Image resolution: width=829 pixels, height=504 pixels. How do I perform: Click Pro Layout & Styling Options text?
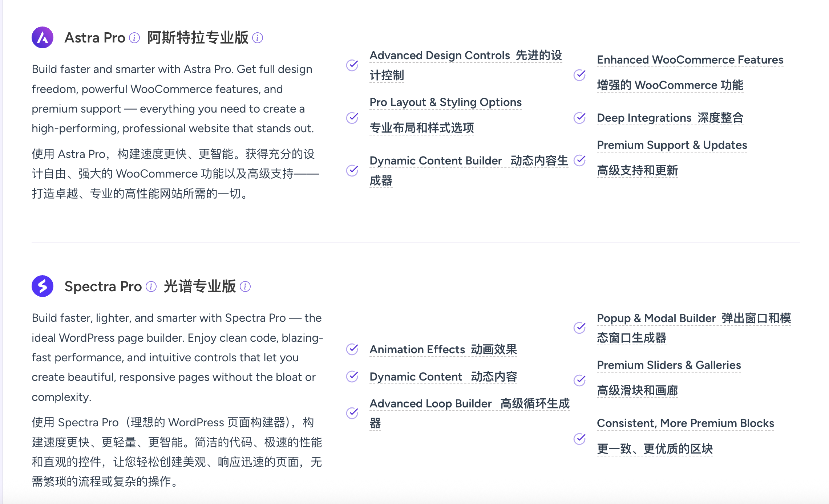tap(445, 102)
